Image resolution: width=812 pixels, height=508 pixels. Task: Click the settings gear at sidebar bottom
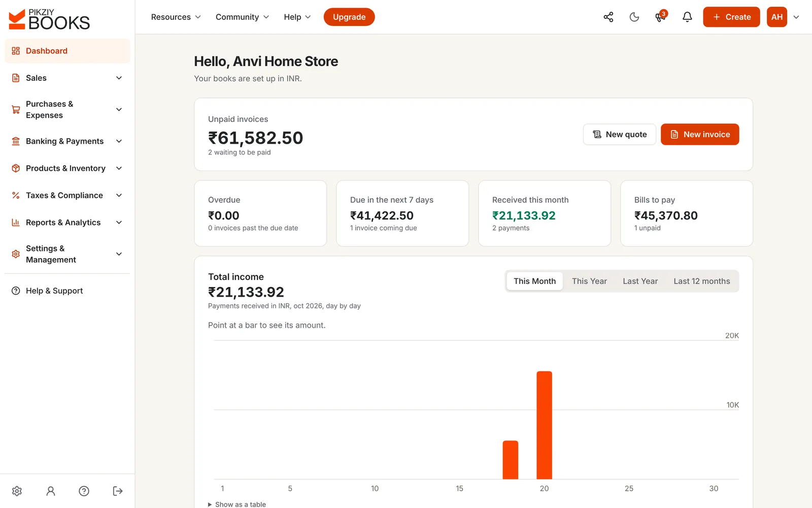(x=17, y=491)
